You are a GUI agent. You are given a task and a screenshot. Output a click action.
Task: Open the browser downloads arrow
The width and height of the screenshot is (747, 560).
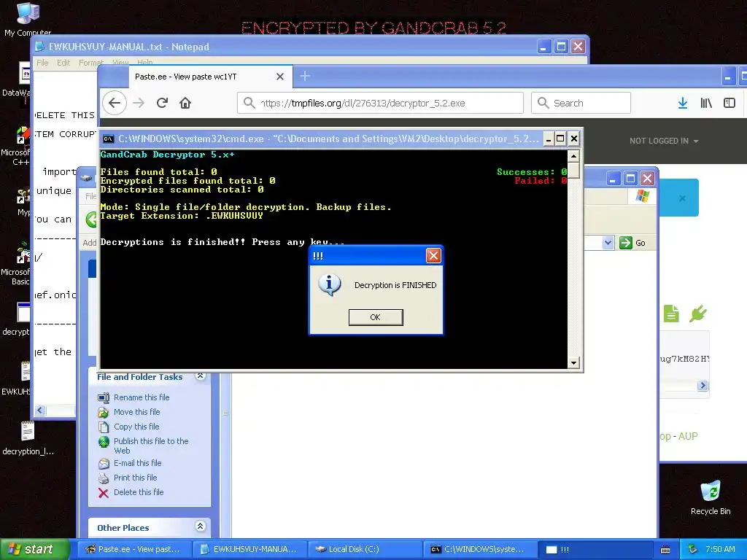[683, 103]
